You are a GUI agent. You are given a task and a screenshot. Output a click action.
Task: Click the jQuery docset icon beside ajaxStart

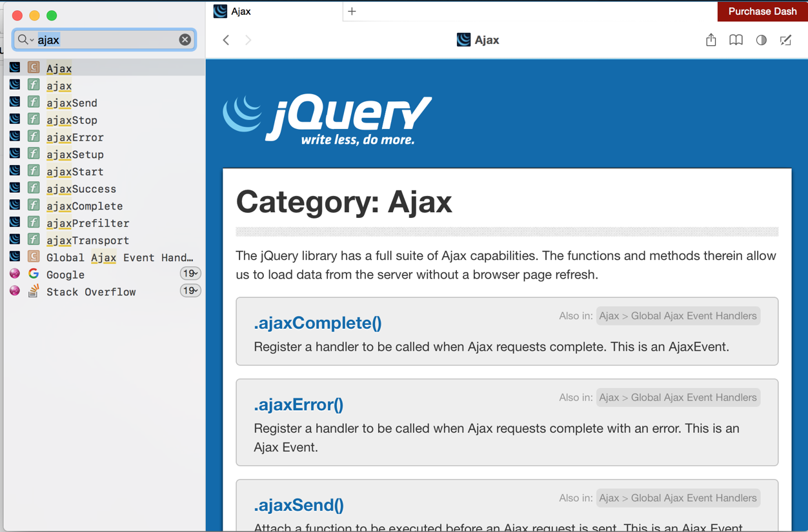pyautogui.click(x=15, y=171)
